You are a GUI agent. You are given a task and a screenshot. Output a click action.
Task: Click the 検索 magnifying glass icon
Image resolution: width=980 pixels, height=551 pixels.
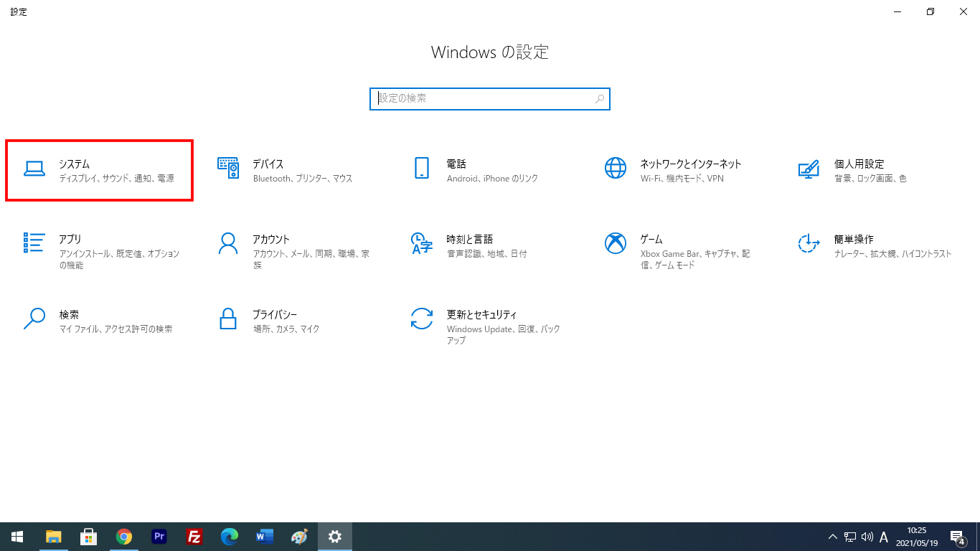34,319
